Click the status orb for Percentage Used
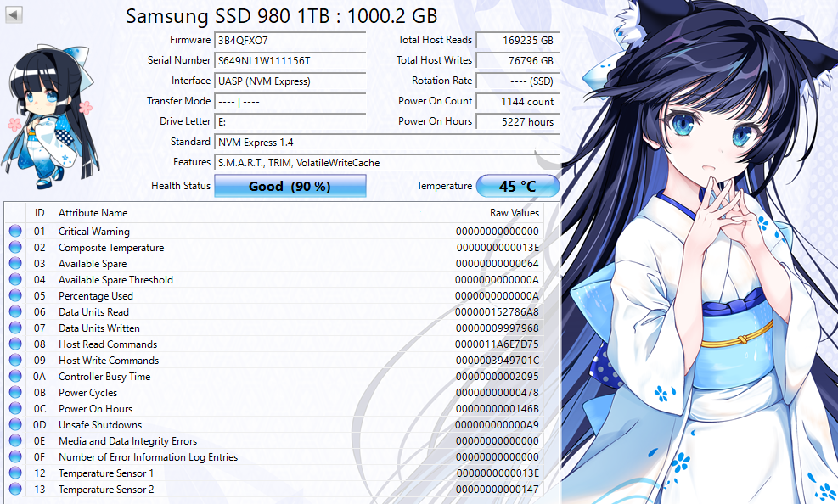This screenshot has height=504, width=838. coord(15,296)
